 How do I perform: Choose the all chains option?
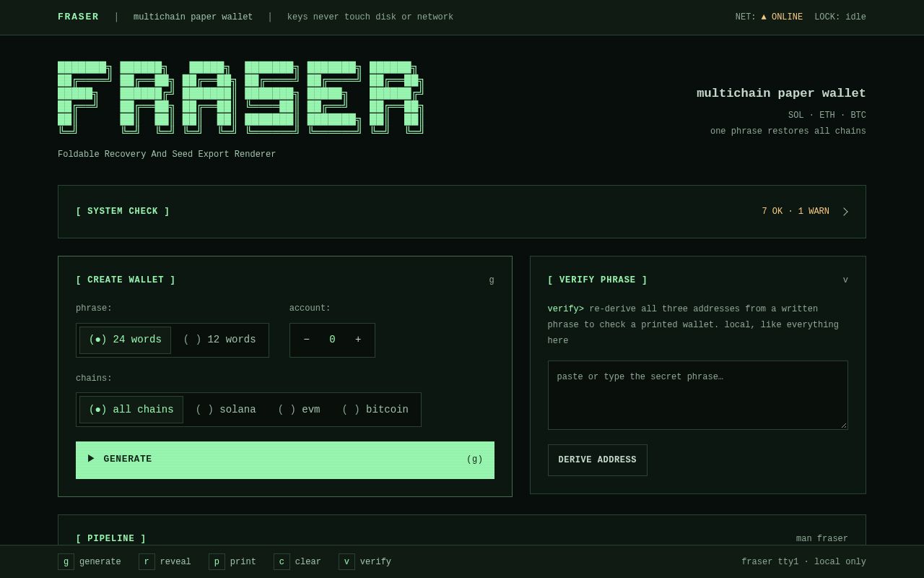point(131,410)
